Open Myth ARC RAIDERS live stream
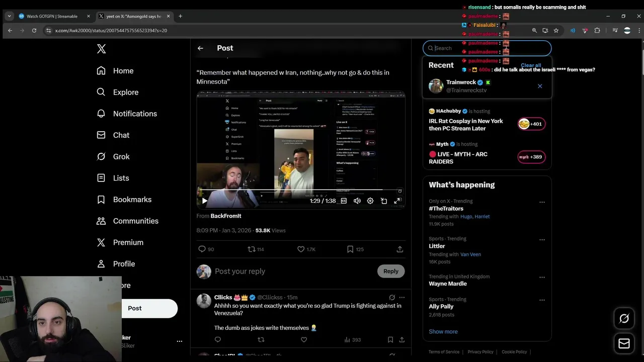The width and height of the screenshot is (644, 362). pyautogui.click(x=487, y=154)
